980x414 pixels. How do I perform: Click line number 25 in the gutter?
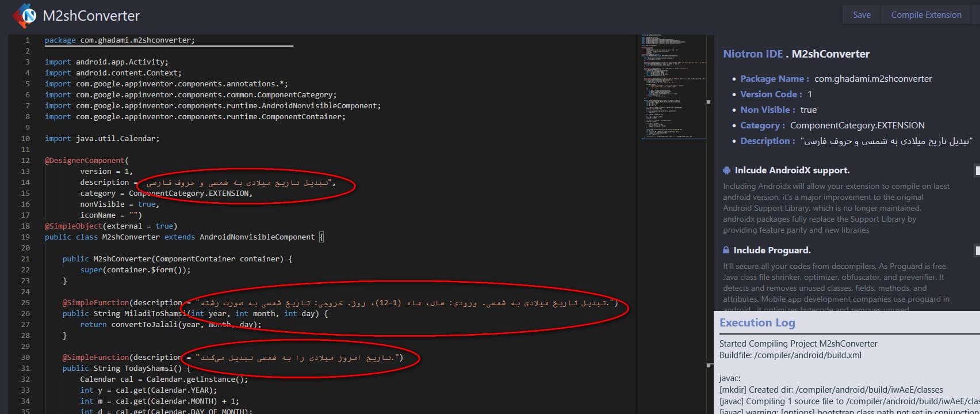pos(25,302)
